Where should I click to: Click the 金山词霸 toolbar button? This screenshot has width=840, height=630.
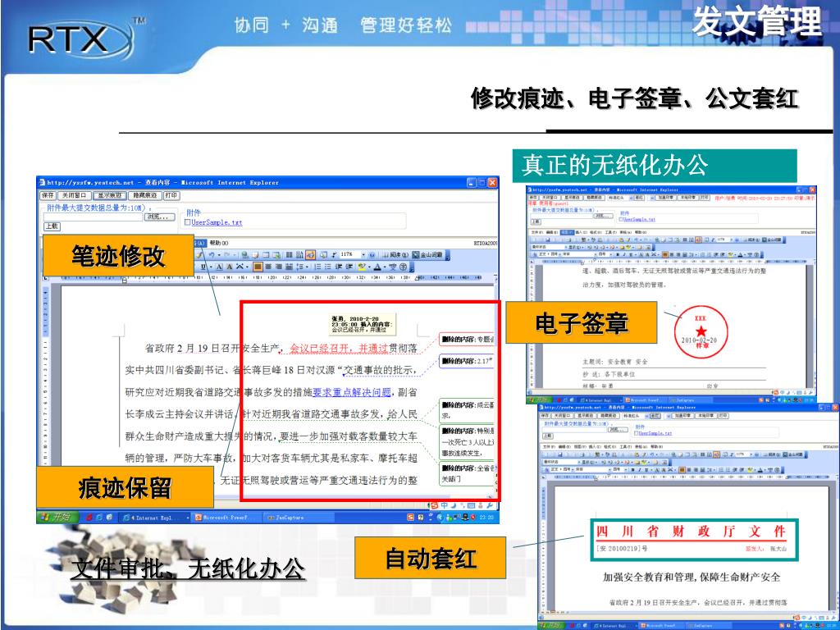(427, 255)
